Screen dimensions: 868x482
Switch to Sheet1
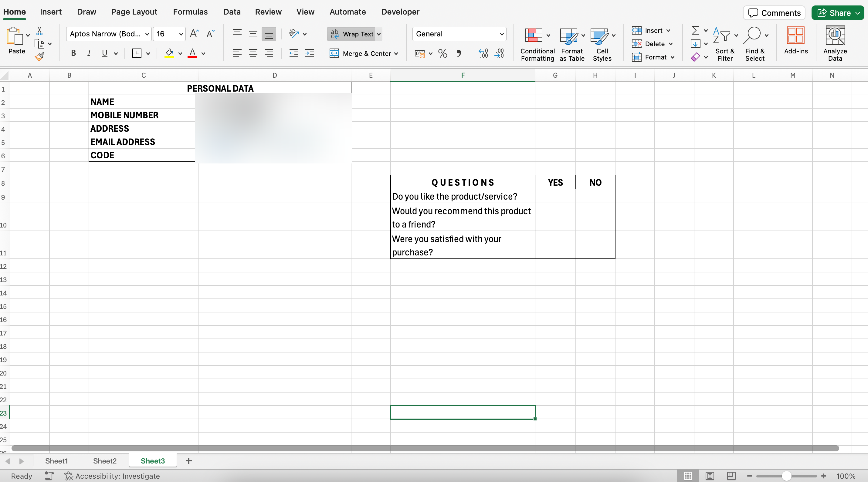point(56,461)
